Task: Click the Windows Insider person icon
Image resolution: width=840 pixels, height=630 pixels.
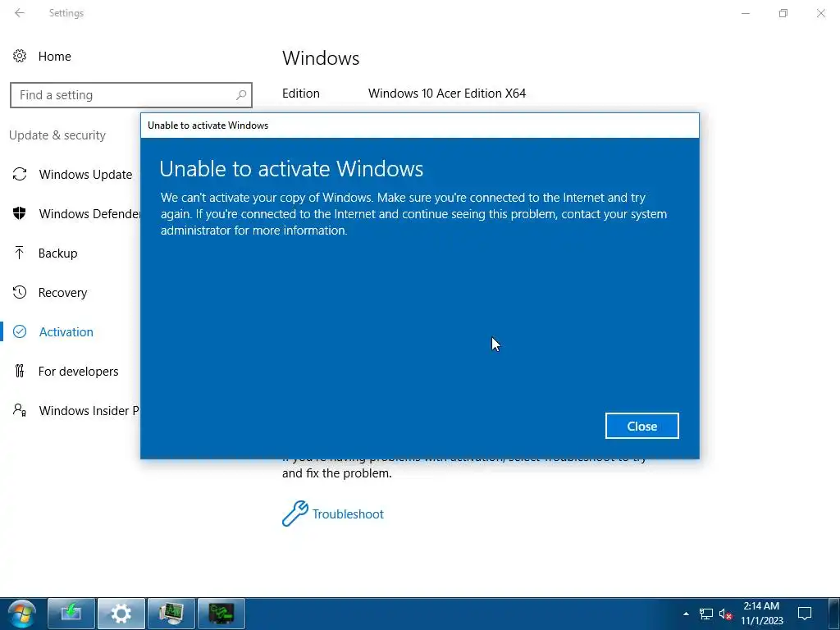Action: 20,410
